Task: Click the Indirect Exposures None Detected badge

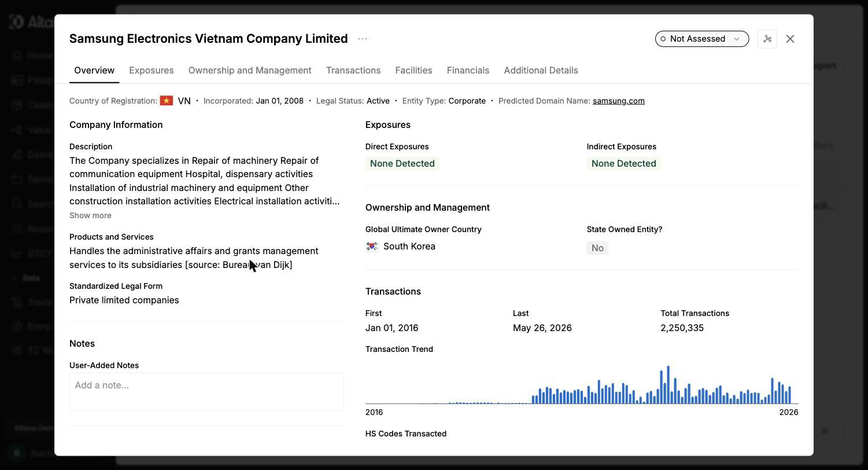Action: point(623,164)
